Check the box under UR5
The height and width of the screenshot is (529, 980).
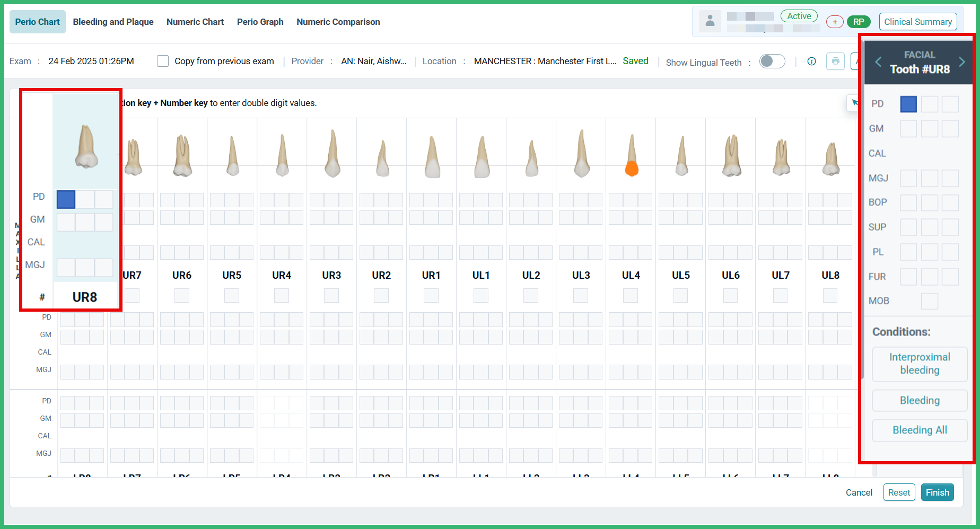click(x=231, y=295)
